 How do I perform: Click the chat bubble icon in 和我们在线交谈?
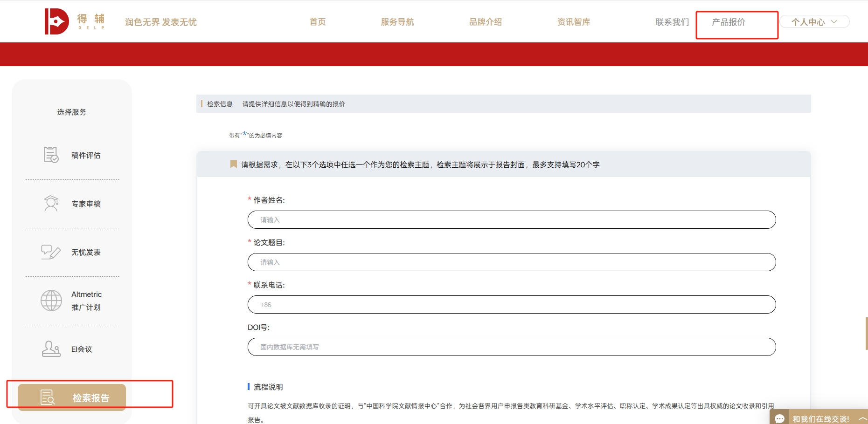pyautogui.click(x=779, y=418)
